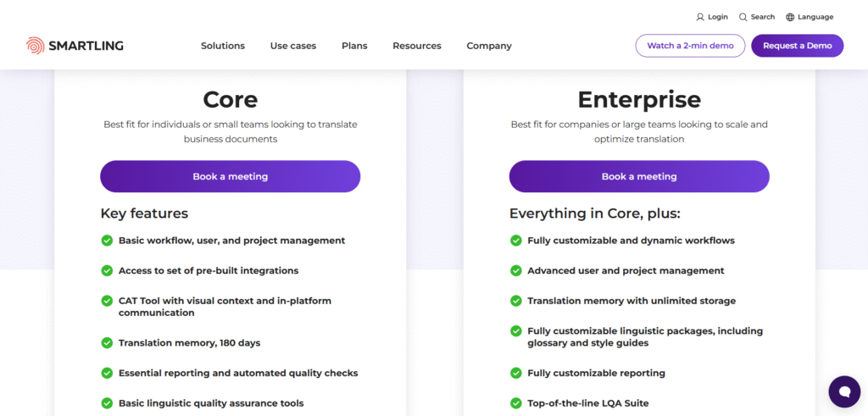Book a meeting for Core plan
Screen dimensions: 868x416
point(230,177)
